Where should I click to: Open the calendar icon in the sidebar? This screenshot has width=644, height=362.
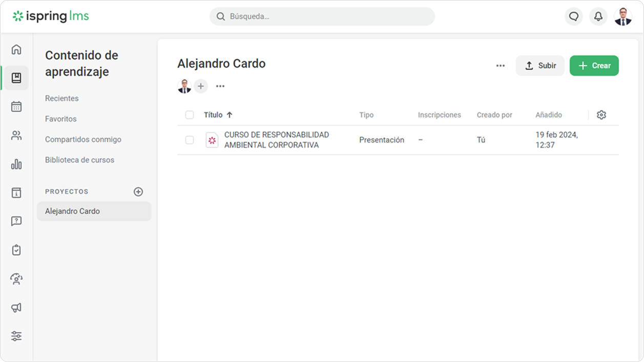click(16, 107)
